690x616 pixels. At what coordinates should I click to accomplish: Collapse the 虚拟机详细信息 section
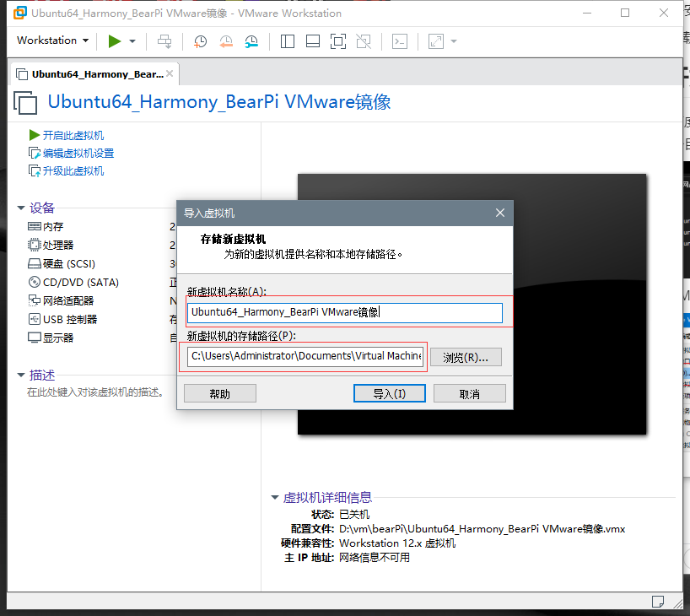275,497
